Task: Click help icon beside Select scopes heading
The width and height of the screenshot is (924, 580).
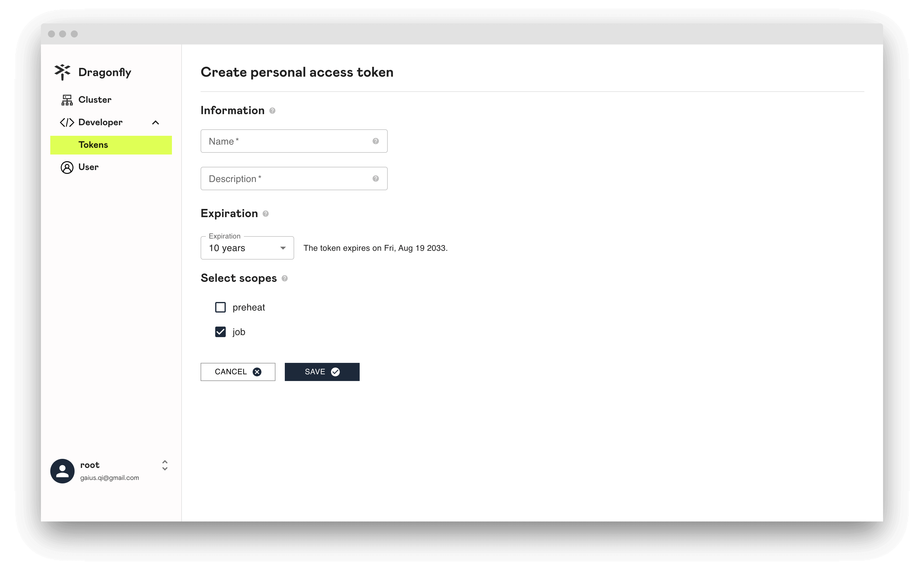Action: point(285,279)
